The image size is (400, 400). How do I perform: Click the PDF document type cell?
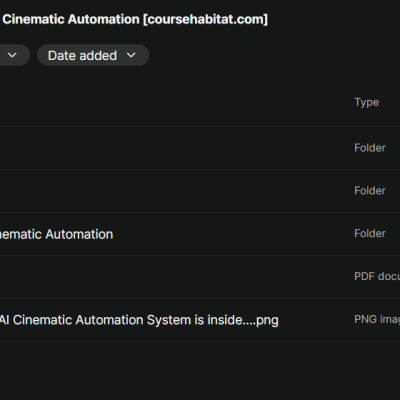(x=377, y=276)
